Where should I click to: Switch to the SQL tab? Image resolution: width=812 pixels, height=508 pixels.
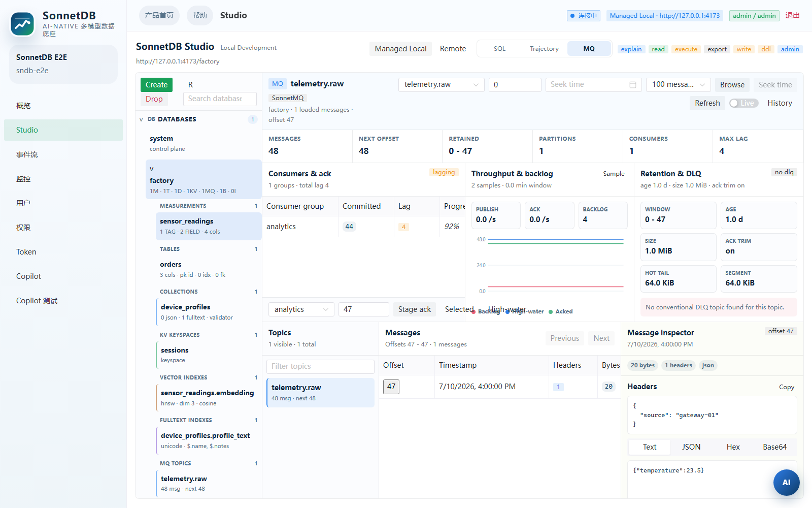coord(499,49)
